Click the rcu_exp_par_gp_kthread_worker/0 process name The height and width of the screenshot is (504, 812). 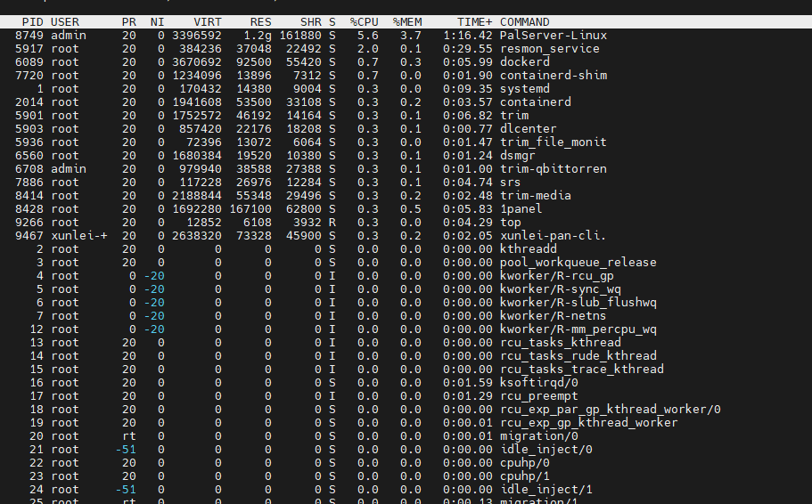tap(610, 410)
